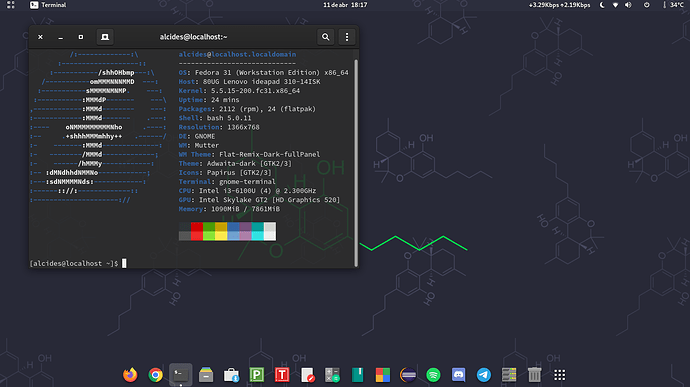Screen dimensions: 690x387
Task: Open the Calculator from the dock
Action: tap(332, 375)
